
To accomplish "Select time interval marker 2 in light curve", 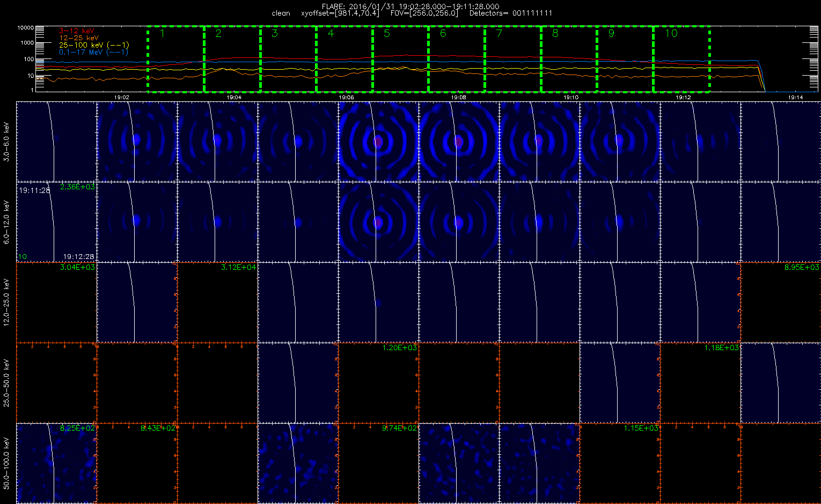I will [218, 33].
